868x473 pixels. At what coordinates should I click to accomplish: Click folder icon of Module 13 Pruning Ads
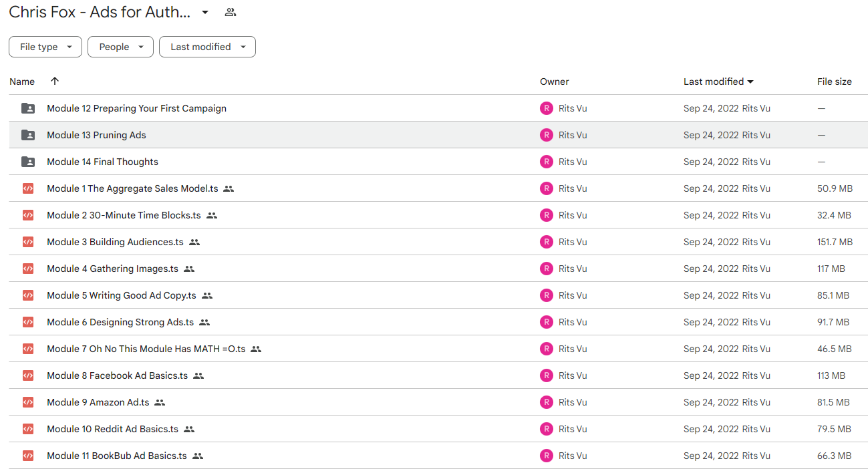(28, 135)
